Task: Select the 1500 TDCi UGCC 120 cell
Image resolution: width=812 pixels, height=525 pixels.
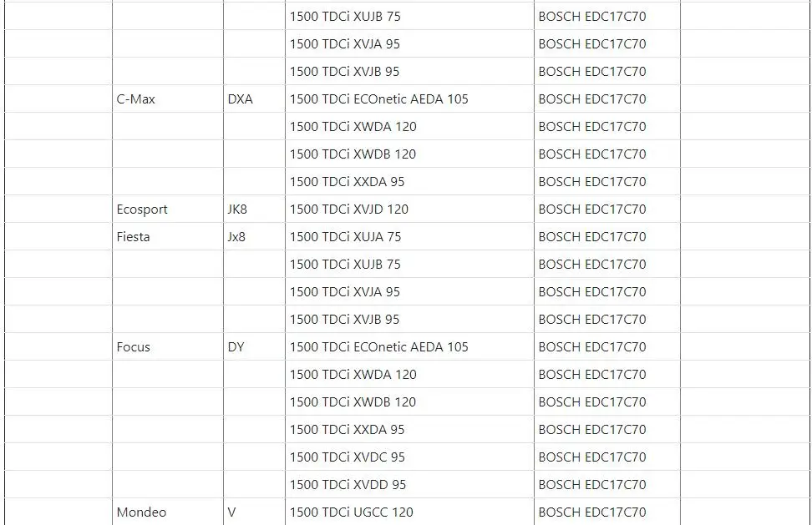Action: [x=409, y=512]
